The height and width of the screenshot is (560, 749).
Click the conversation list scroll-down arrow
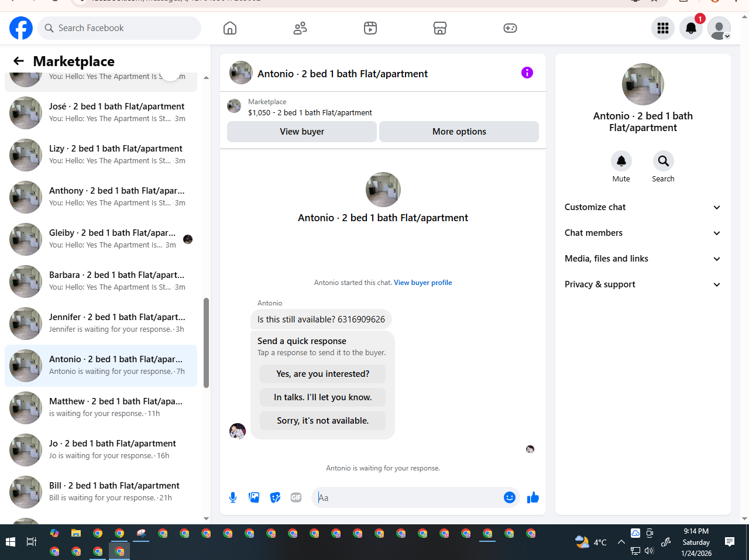tap(206, 518)
